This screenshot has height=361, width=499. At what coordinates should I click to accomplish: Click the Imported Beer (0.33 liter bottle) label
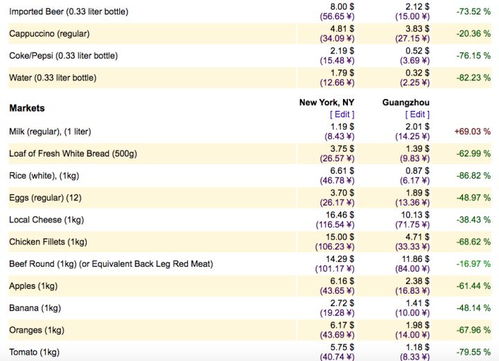click(x=69, y=12)
